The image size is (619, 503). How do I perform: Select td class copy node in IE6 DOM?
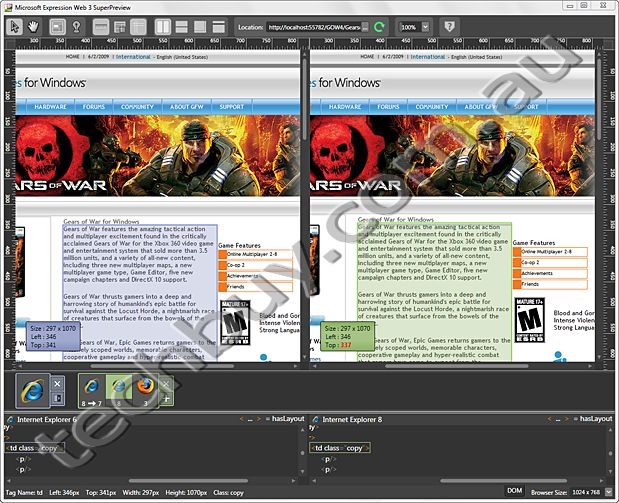34,448
